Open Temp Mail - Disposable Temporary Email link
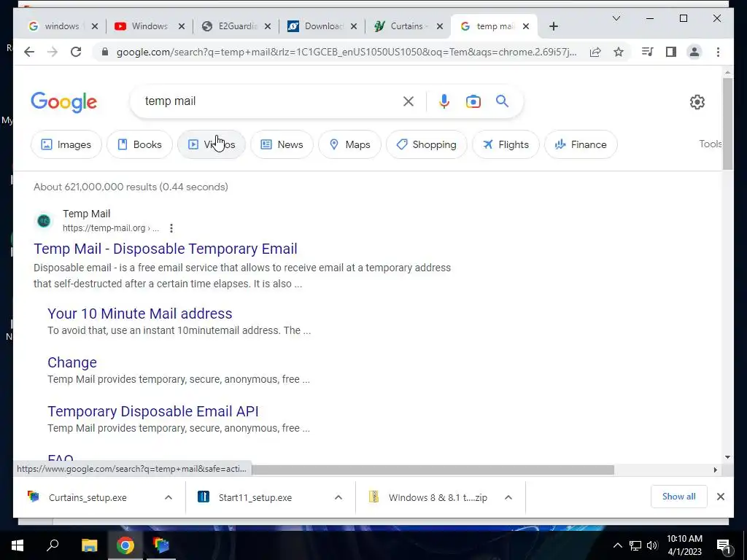Viewport: 747px width, 560px height. point(166,249)
